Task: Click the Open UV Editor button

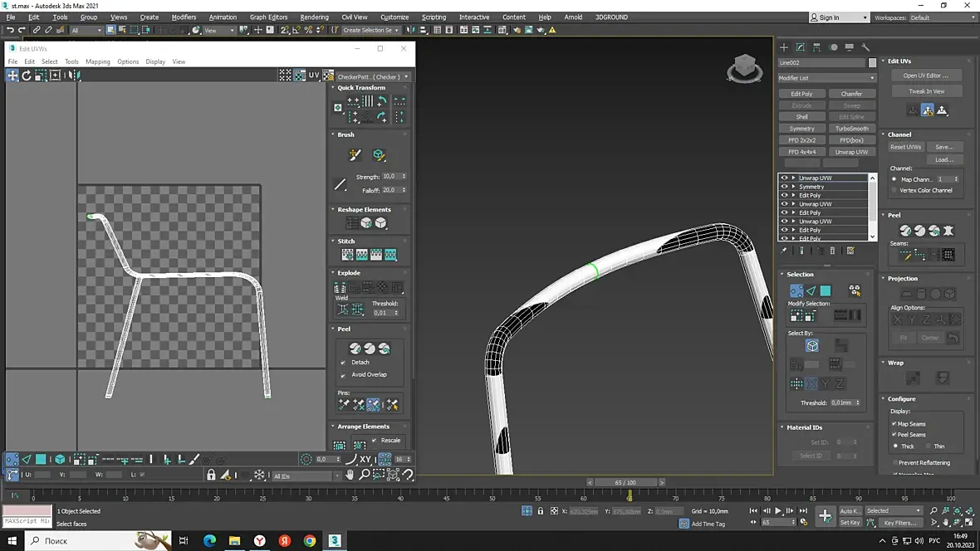Action: tap(926, 76)
